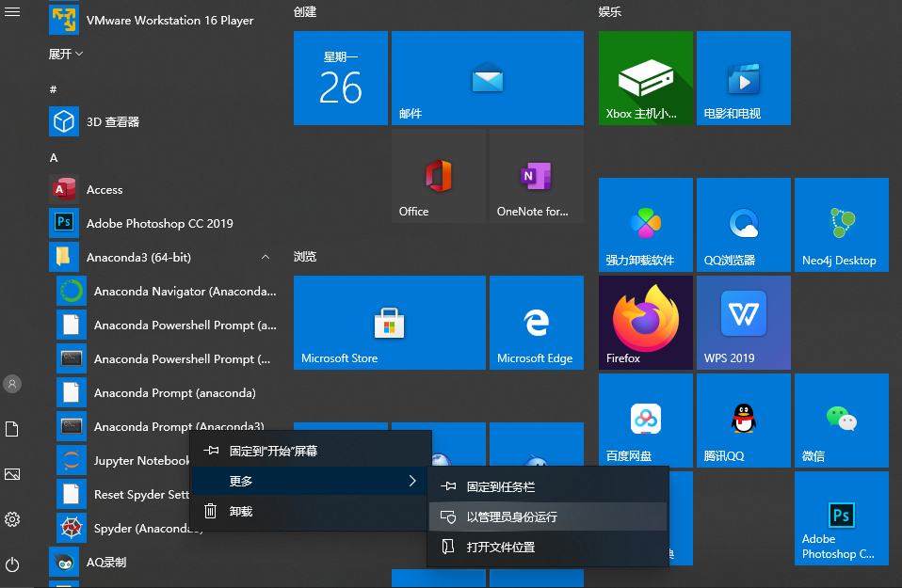Open the OneNote tile
The height and width of the screenshot is (588, 902).
click(x=536, y=176)
